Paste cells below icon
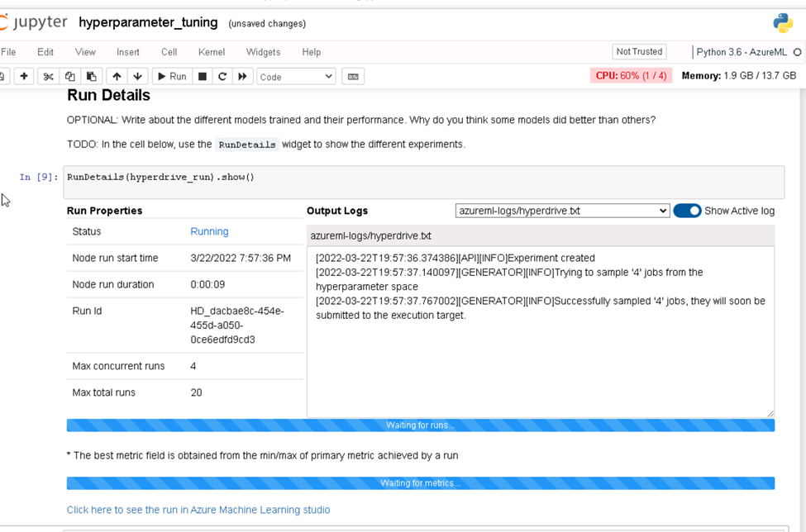This screenshot has height=532, width=806. [x=92, y=77]
